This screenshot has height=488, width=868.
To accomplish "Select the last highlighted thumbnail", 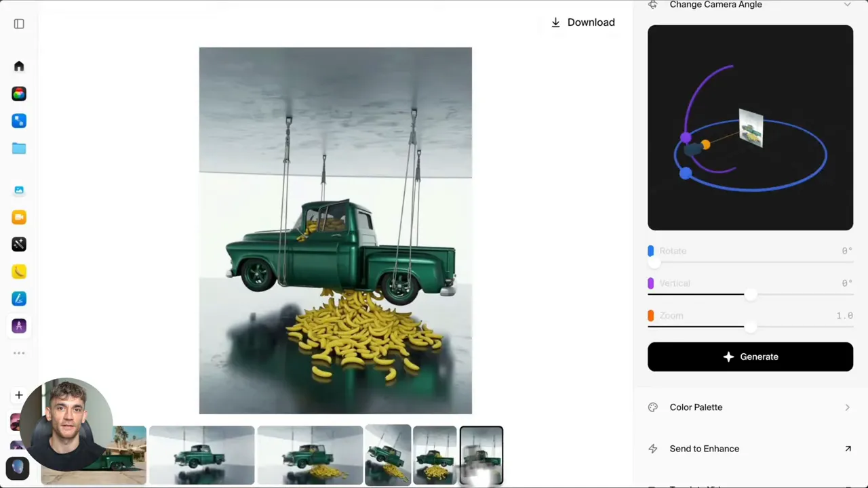I will click(x=481, y=455).
